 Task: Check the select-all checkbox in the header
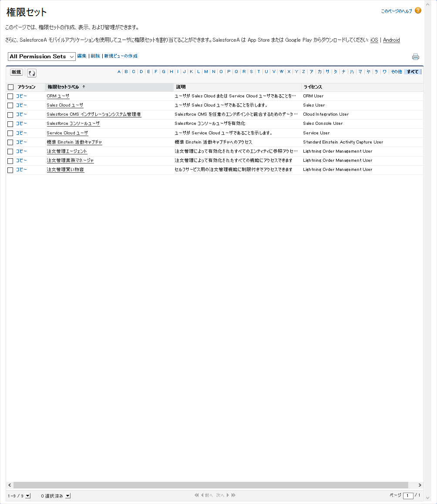[10, 87]
